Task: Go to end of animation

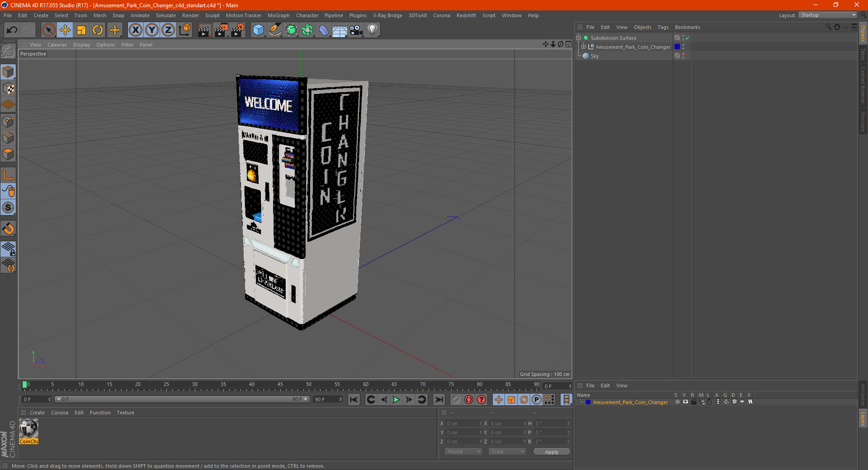Action: [439, 399]
